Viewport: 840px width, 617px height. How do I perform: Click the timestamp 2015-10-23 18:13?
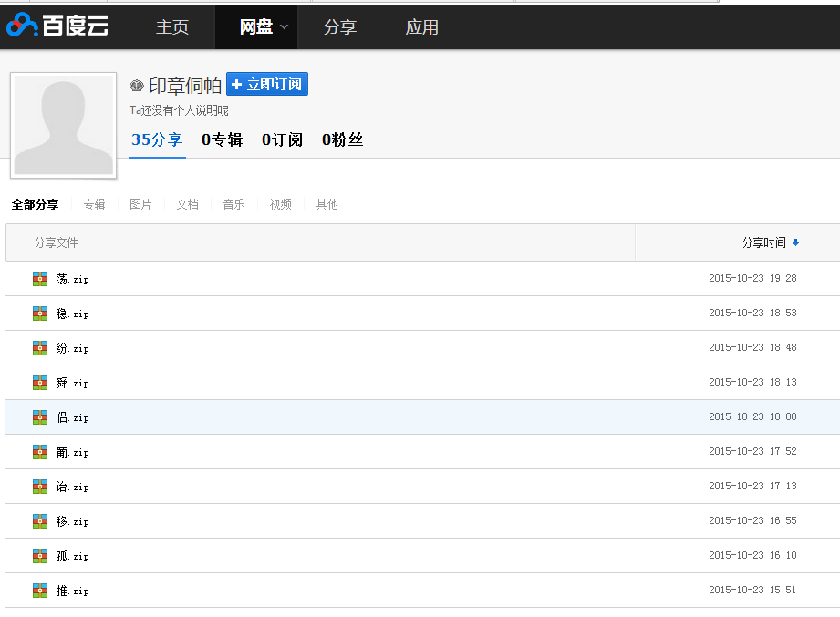752,382
